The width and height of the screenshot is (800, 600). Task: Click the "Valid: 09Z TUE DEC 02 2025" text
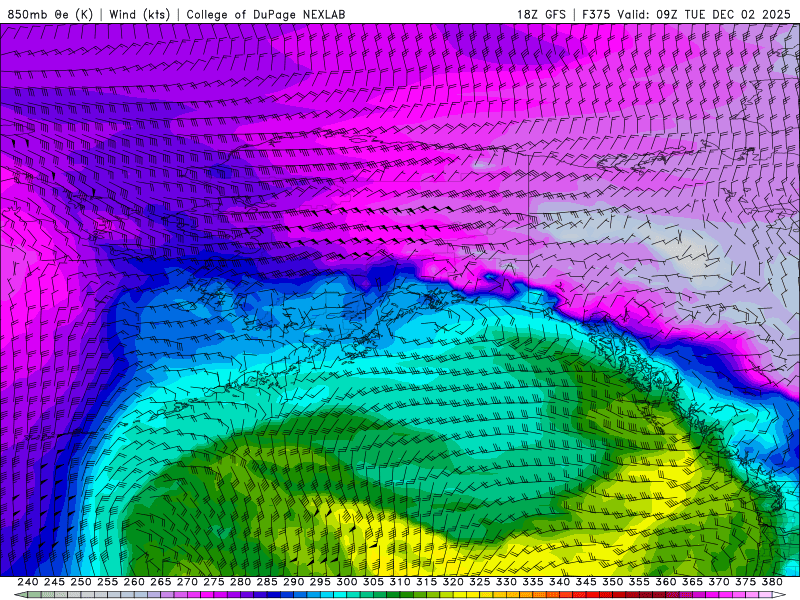tap(704, 14)
